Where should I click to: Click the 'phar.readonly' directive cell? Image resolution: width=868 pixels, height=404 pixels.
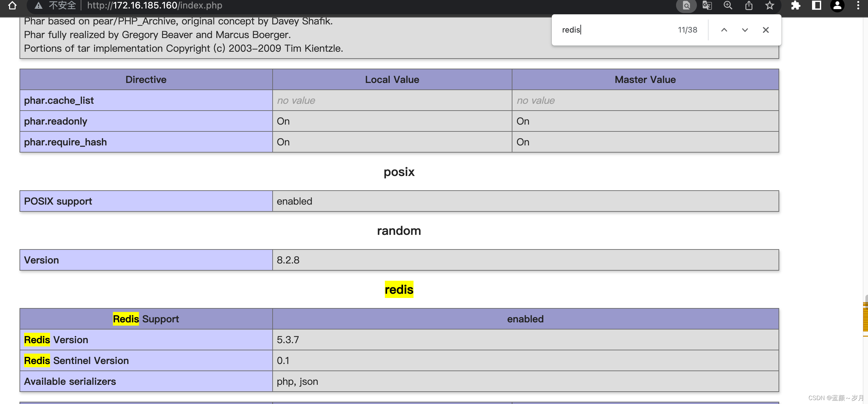[x=146, y=121]
